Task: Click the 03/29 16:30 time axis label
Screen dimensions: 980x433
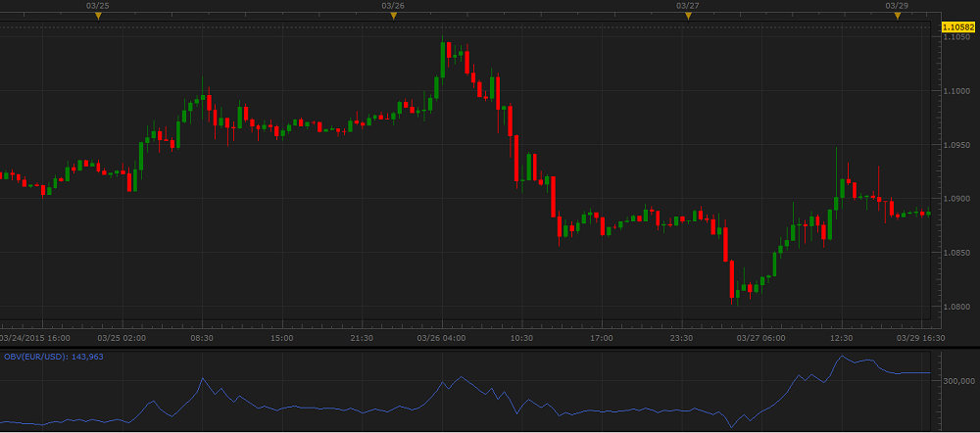Action: click(x=921, y=338)
